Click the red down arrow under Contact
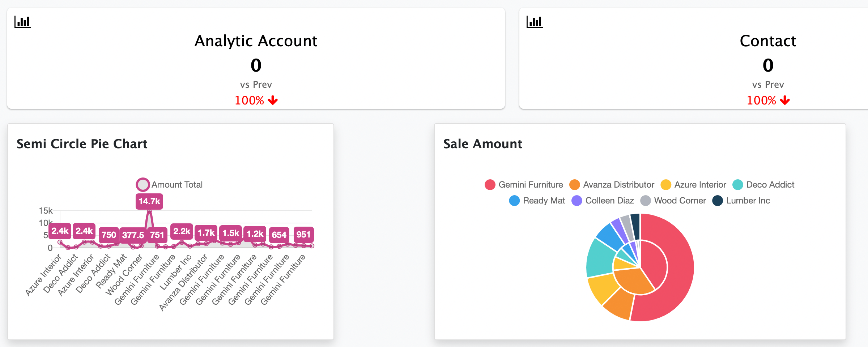 coord(785,100)
